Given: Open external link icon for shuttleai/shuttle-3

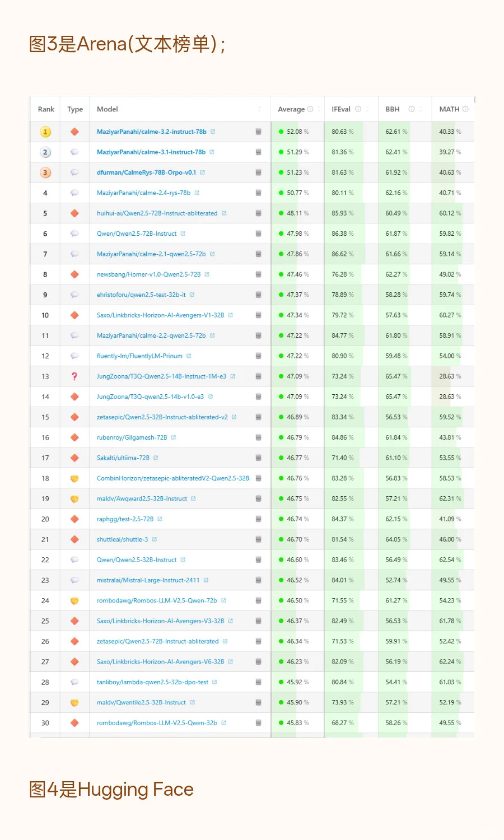Looking at the screenshot, I should tap(154, 539).
